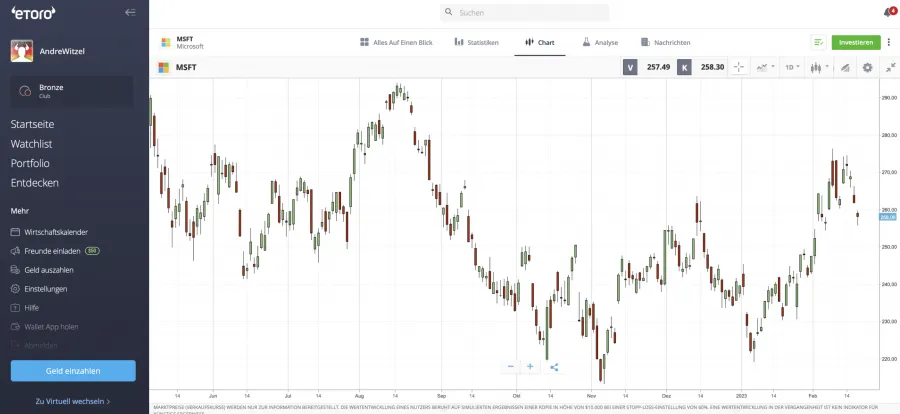
Task: Click the current price label on axis
Action: pyautogui.click(x=889, y=217)
